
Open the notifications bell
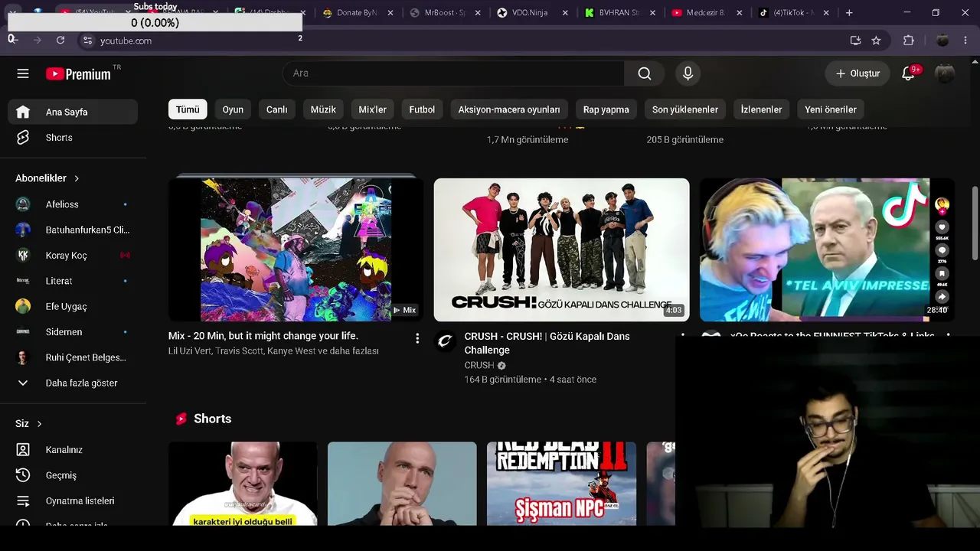pos(909,73)
